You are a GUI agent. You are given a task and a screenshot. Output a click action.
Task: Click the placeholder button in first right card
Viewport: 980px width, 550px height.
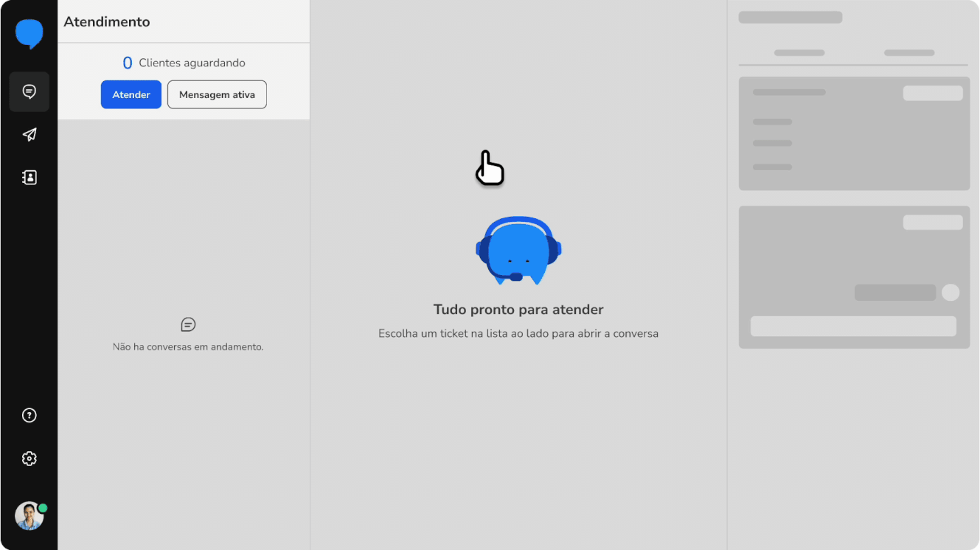(933, 93)
